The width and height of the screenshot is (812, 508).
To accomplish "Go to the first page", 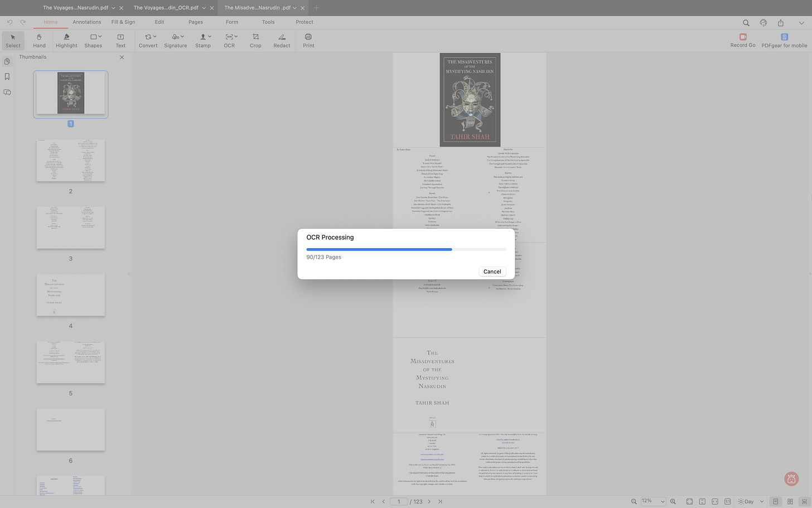I will coord(373,501).
